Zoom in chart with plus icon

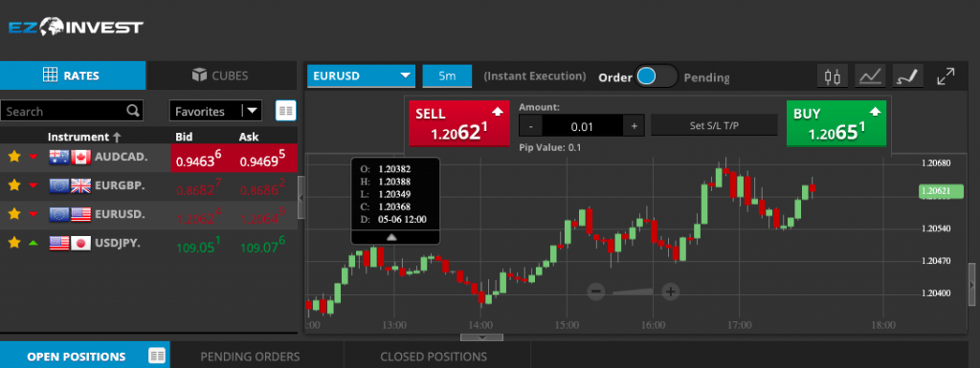pos(671,291)
